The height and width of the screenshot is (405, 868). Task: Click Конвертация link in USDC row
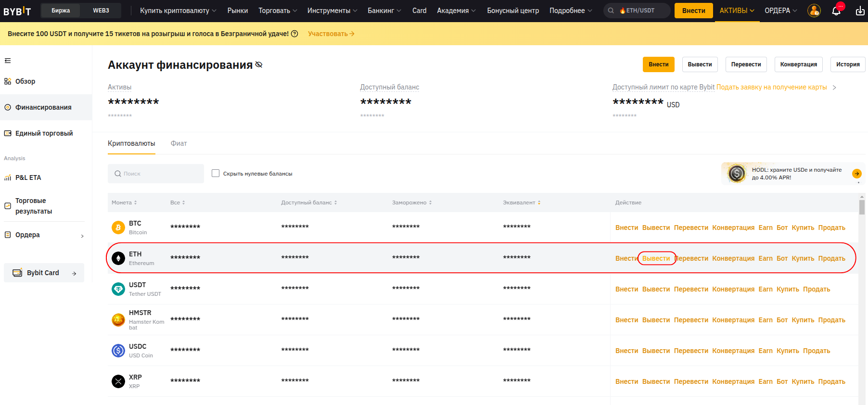click(733, 351)
